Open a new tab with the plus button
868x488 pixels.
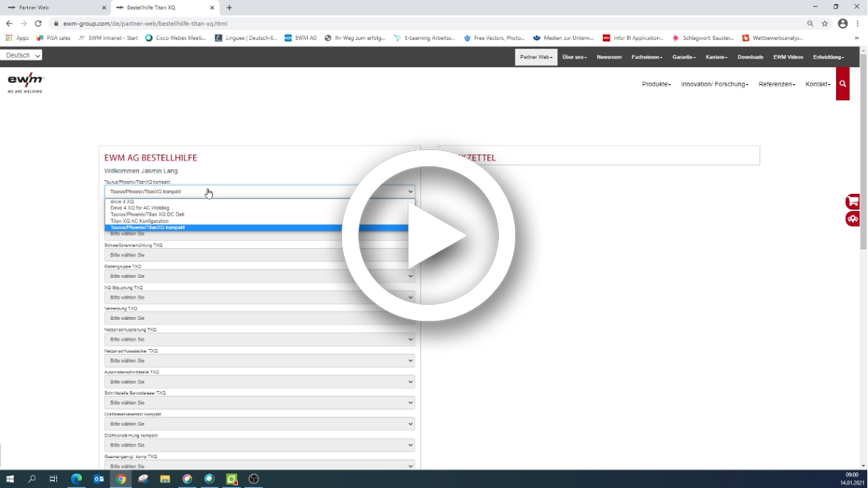click(229, 8)
